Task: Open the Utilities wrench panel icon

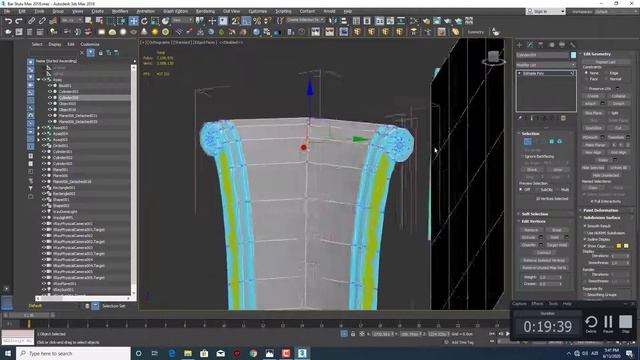Action: coord(573,44)
